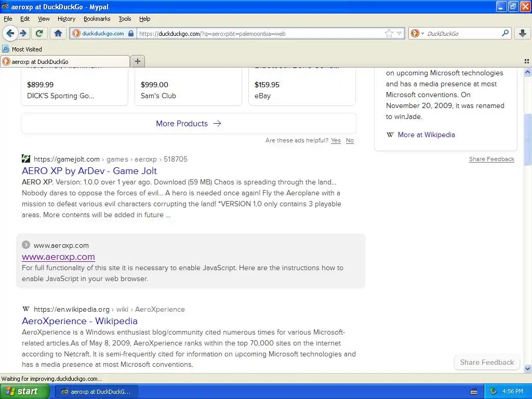Open the Tools menu
Image resolution: width=532 pixels, height=399 pixels.
pyautogui.click(x=125, y=19)
